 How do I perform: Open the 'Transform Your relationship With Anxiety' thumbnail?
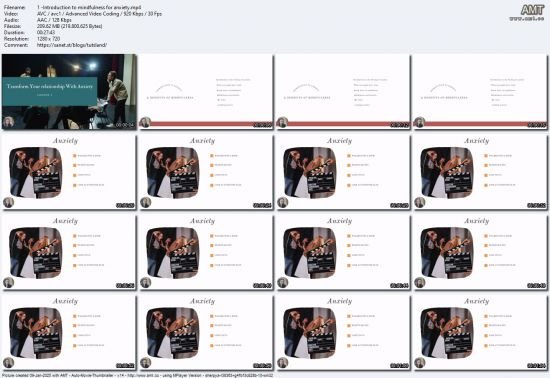click(x=69, y=92)
